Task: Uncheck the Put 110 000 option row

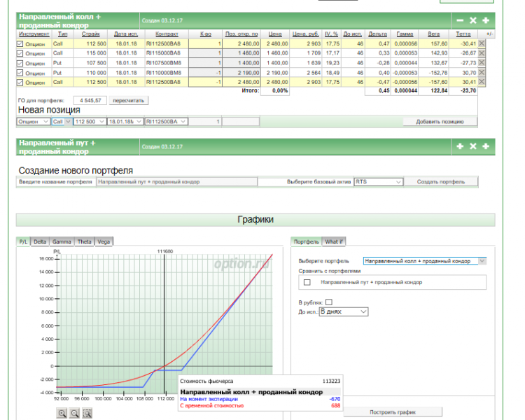Action: click(x=20, y=73)
